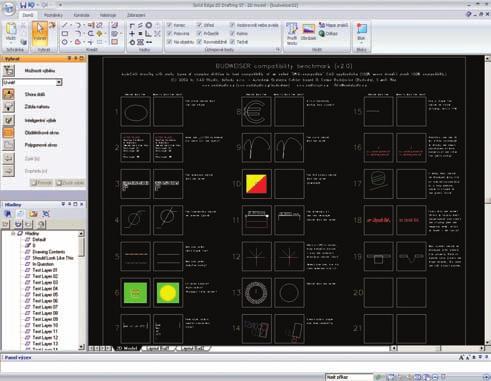Open the Blok block icon
Screen dimensions: 491x381
pyautogui.click(x=361, y=33)
